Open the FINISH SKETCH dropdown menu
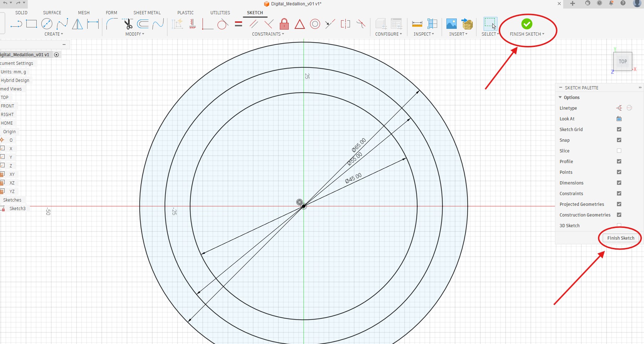This screenshot has height=344, width=644. tap(527, 34)
